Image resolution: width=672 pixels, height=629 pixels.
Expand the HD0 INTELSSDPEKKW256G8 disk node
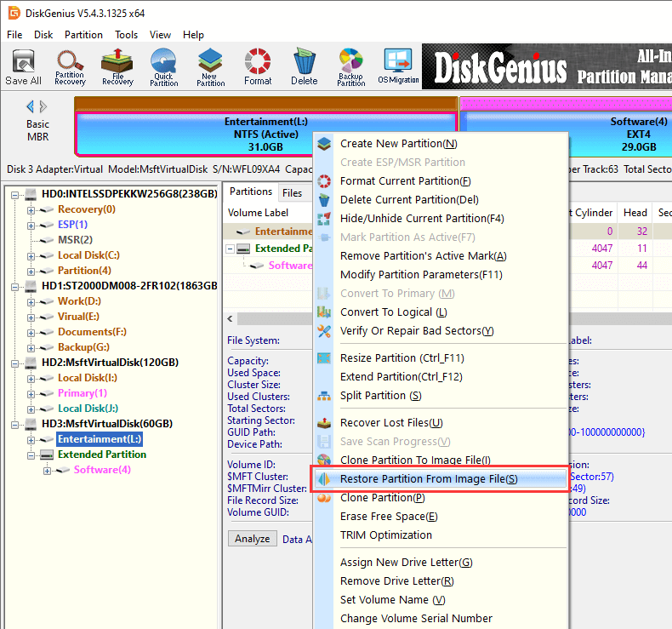[15, 196]
